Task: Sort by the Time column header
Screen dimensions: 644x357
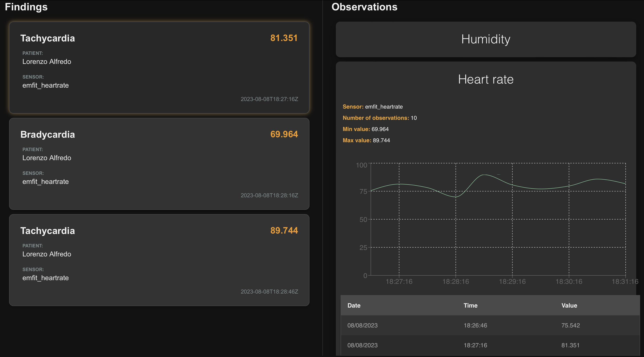Action: pos(470,305)
